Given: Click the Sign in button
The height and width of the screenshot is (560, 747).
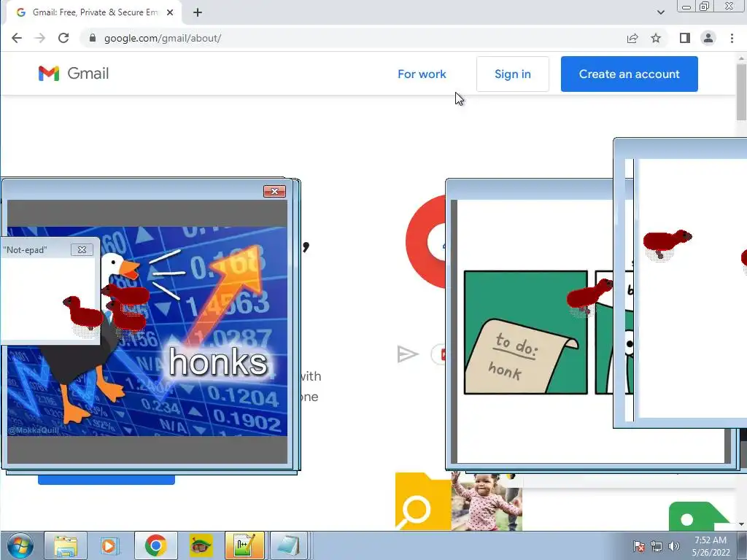Looking at the screenshot, I should pos(513,74).
